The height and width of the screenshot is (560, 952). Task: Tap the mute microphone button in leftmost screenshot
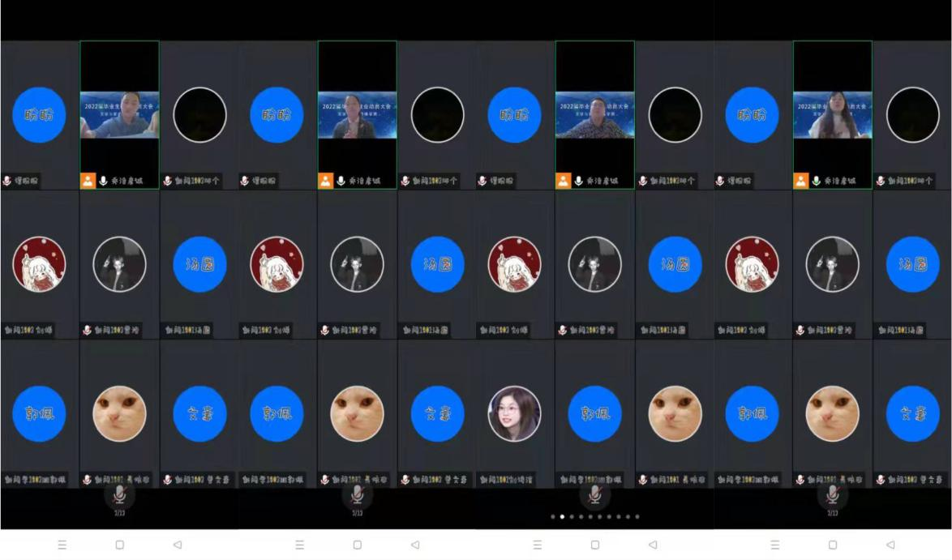pyautogui.click(x=119, y=494)
